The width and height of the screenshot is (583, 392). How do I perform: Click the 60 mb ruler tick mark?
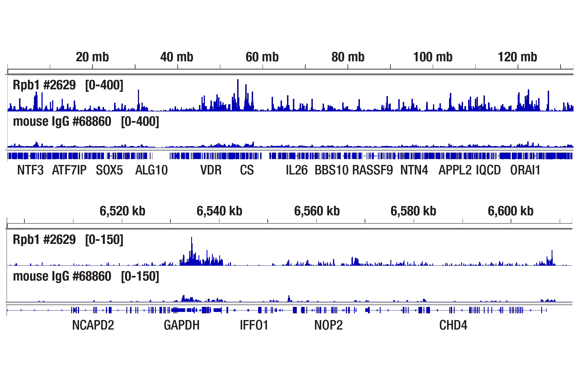click(262, 66)
